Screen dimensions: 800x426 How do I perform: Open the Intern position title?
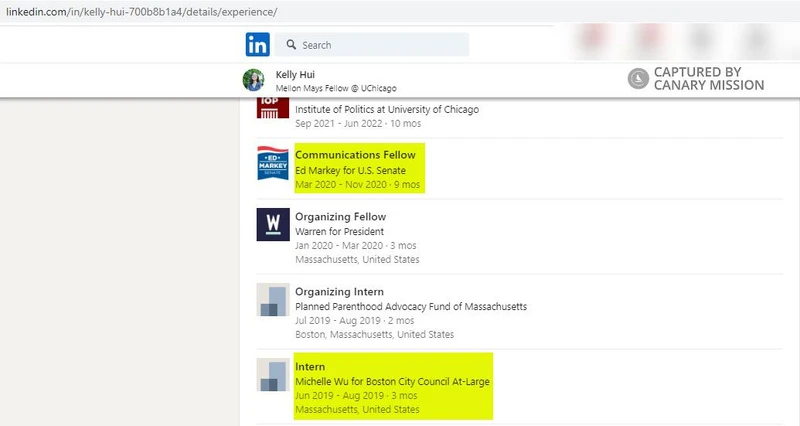pyautogui.click(x=310, y=367)
